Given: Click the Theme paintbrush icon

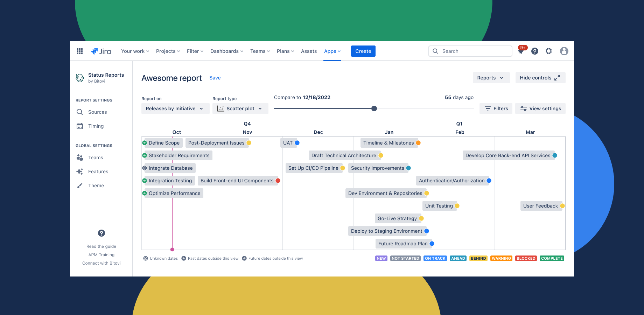Looking at the screenshot, I should click(x=80, y=185).
